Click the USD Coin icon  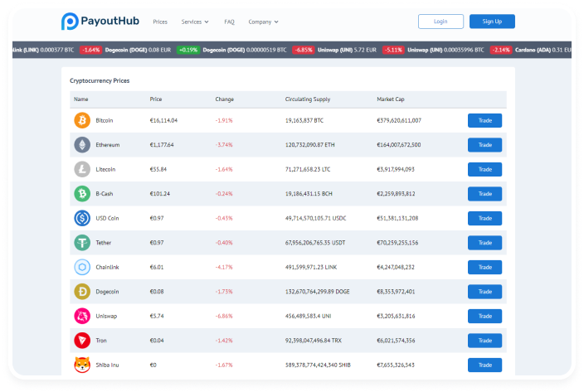click(x=81, y=218)
